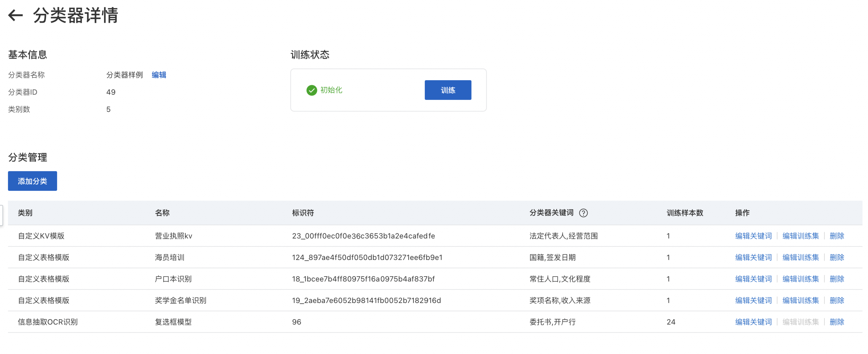868x354 pixels.
Task: Click the 分类器关键词 column header text
Action: (x=551, y=213)
